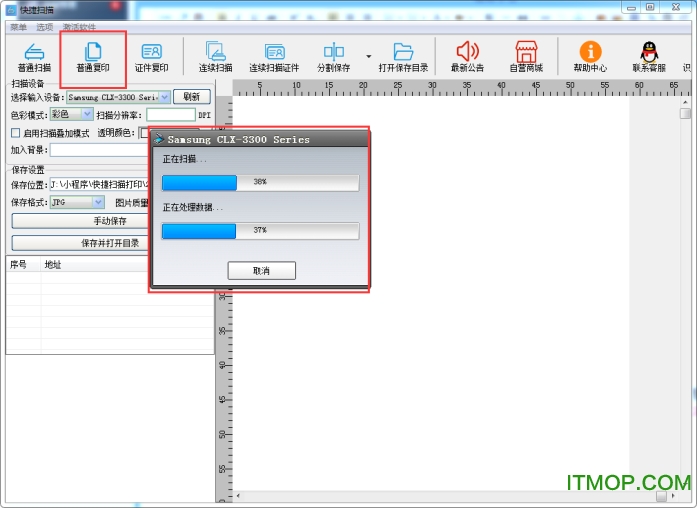The image size is (697, 508).
Task: Click the 刷新 refresh button
Action: pos(192,97)
